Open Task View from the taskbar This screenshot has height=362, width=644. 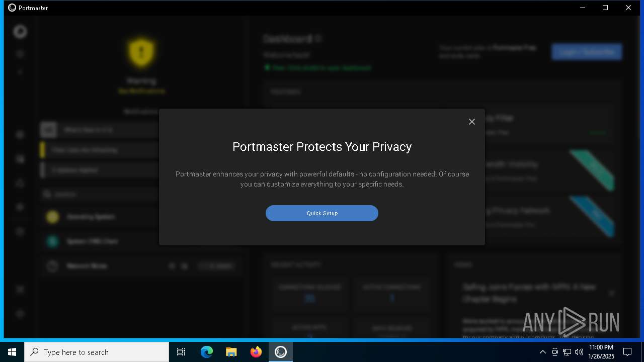(x=181, y=352)
